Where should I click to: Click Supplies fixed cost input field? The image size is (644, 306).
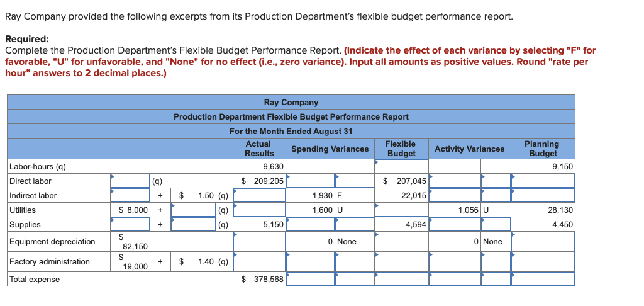click(x=130, y=225)
